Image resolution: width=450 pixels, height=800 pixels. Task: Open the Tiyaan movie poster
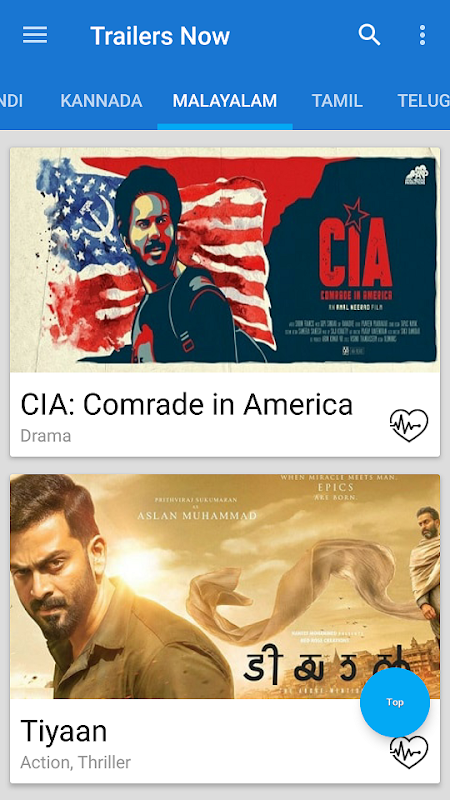pos(225,586)
